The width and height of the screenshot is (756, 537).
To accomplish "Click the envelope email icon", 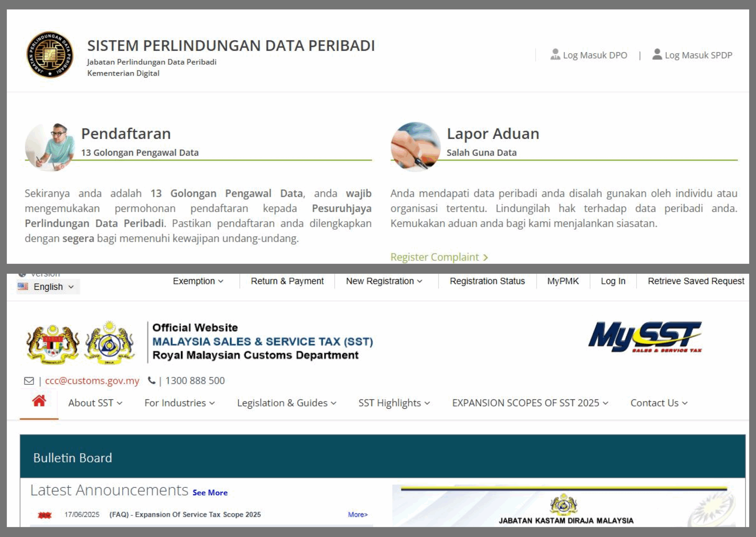I will click(29, 381).
